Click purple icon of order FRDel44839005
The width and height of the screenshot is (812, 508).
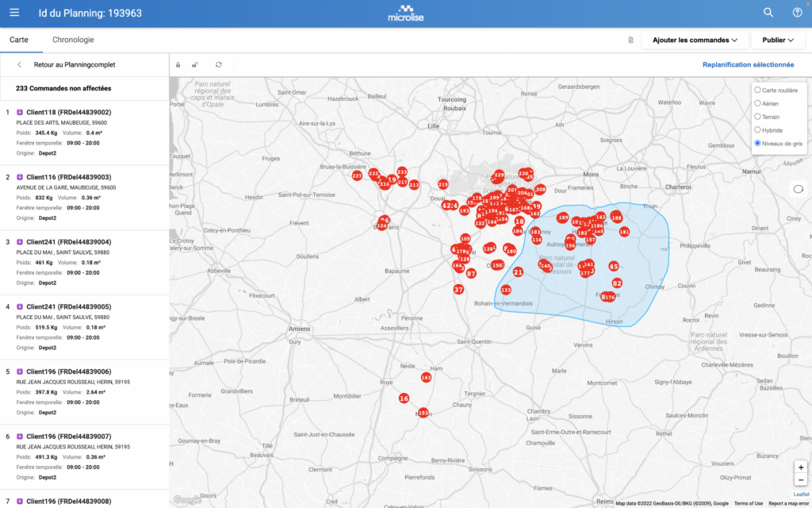20,306
